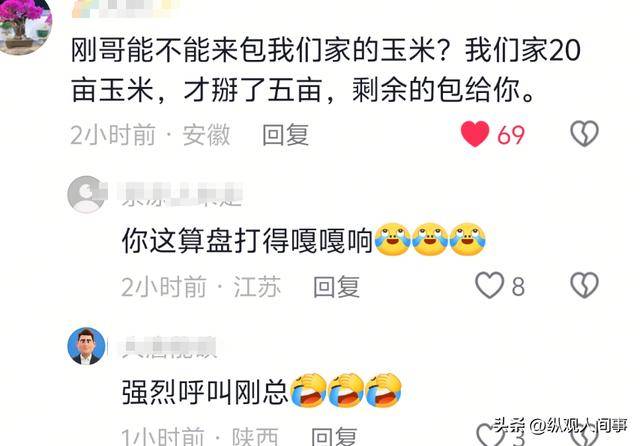Reply to the Jiangsu abacus comment
This screenshot has height=446, width=640.
(x=336, y=286)
